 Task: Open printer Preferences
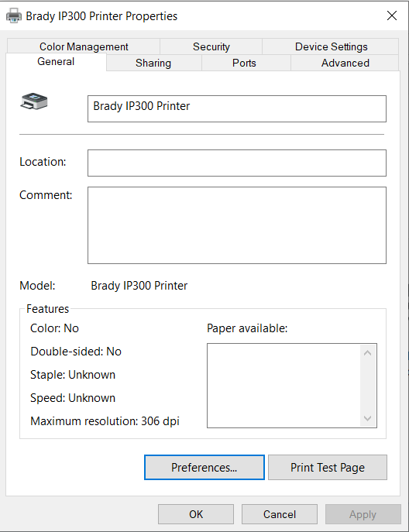click(204, 467)
